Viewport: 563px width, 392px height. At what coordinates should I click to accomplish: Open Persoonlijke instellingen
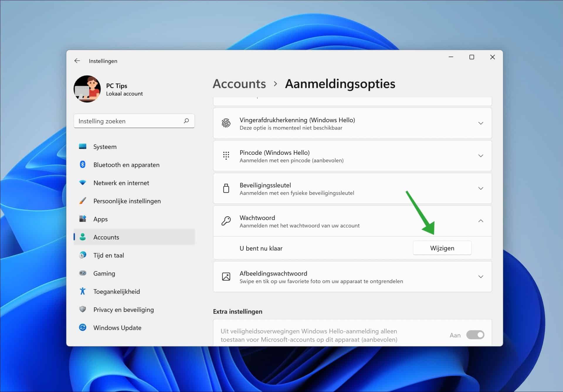pyautogui.click(x=127, y=201)
